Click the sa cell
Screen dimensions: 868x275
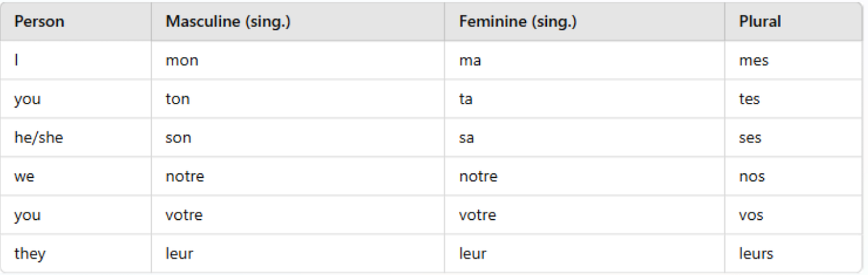[585, 137]
